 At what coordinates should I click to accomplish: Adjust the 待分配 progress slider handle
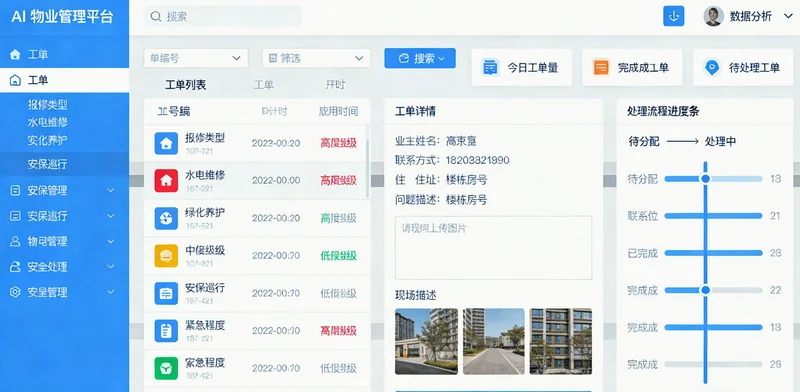coord(705,179)
